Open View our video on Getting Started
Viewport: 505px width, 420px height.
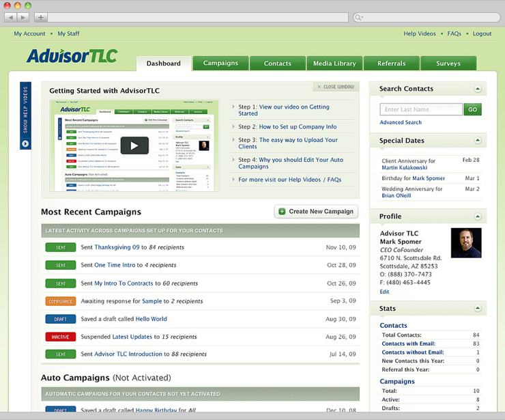(x=284, y=110)
